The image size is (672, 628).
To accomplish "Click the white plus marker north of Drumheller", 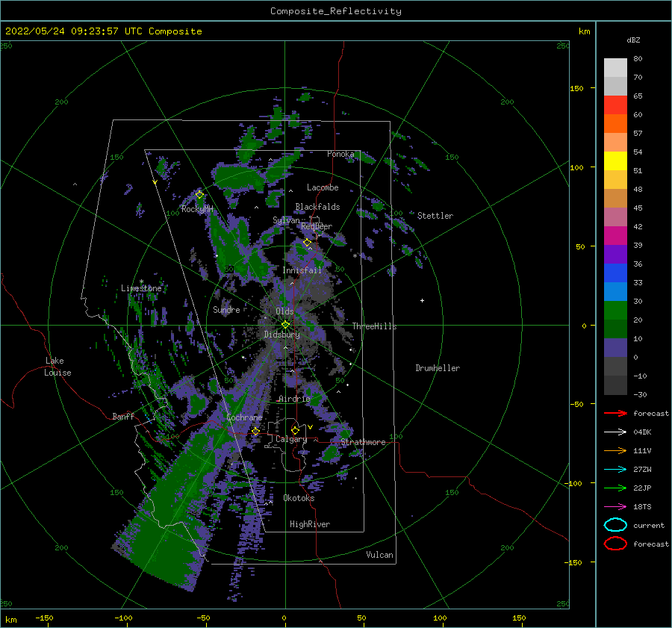I will (x=422, y=300).
